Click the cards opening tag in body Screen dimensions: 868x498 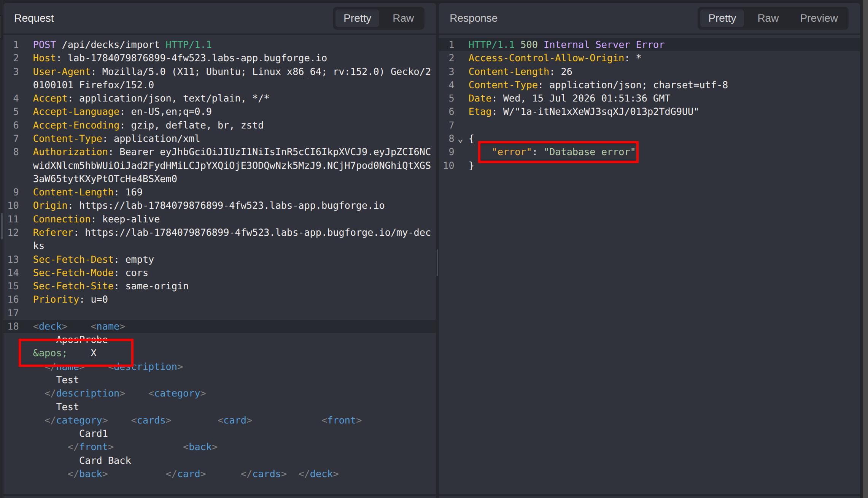pos(151,420)
